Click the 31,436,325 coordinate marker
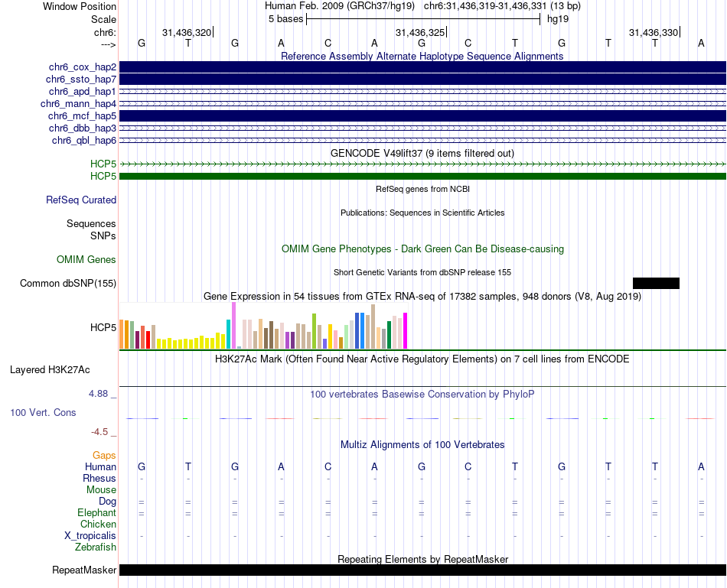 (420, 32)
